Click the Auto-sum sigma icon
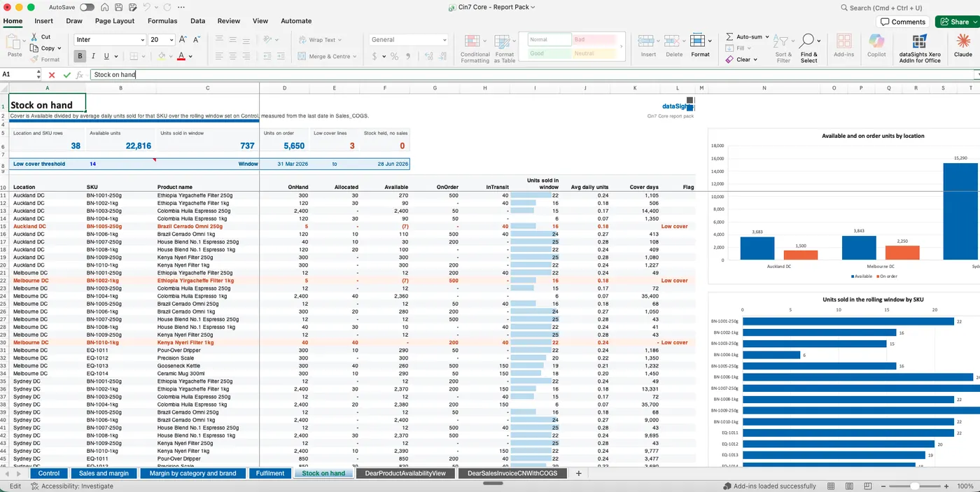The width and height of the screenshot is (980, 492). pyautogui.click(x=730, y=36)
